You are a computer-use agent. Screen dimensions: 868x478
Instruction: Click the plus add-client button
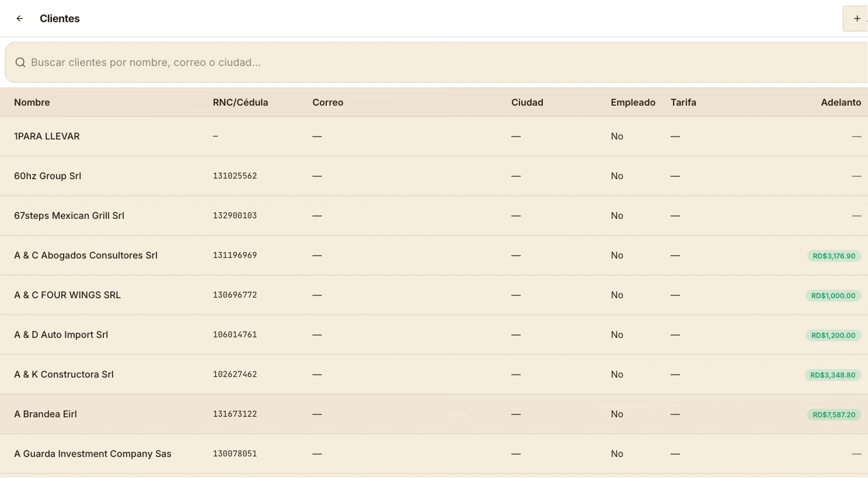point(856,19)
